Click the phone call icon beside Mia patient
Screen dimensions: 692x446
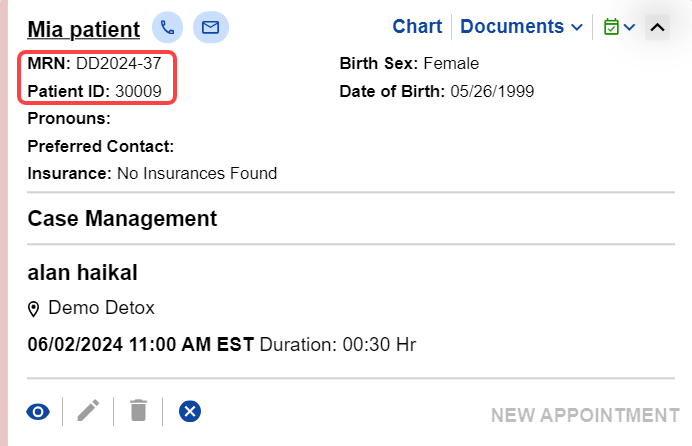(x=167, y=28)
